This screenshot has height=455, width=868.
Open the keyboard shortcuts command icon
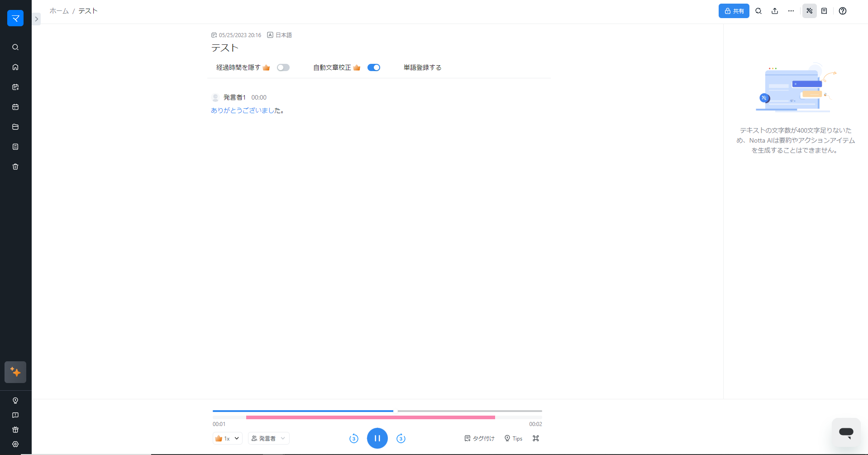tap(536, 438)
